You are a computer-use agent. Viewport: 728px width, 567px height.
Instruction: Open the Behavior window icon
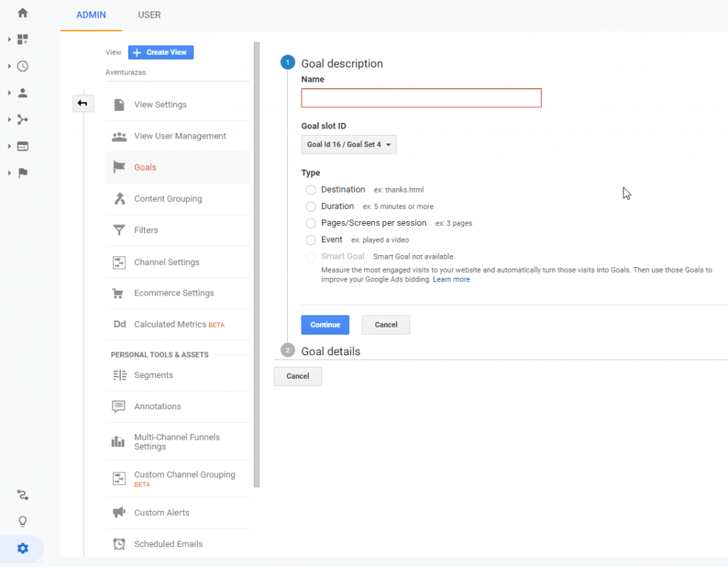(x=22, y=146)
